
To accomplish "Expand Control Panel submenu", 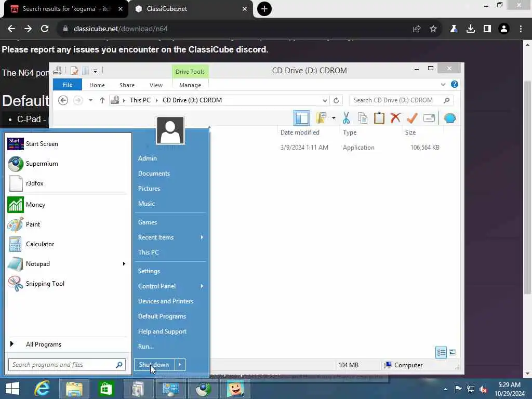I will tap(202, 286).
